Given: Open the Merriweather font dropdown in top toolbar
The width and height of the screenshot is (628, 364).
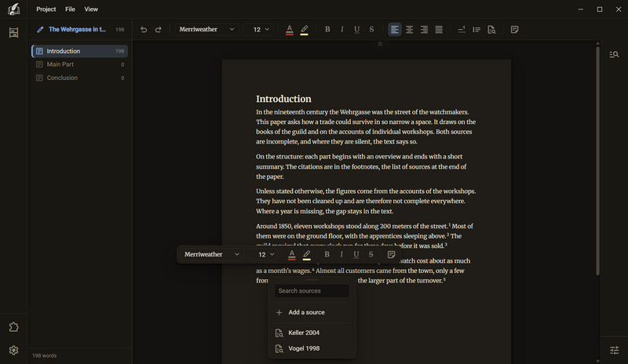Looking at the screenshot, I should (x=206, y=30).
